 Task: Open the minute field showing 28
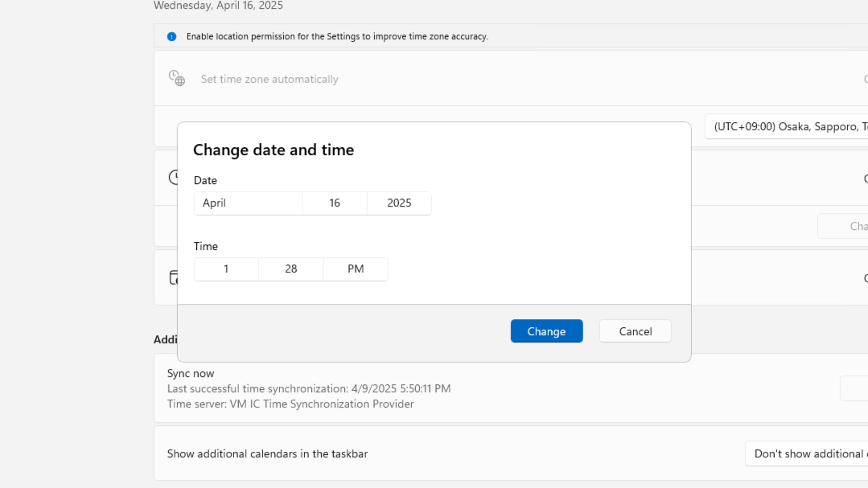[291, 269]
